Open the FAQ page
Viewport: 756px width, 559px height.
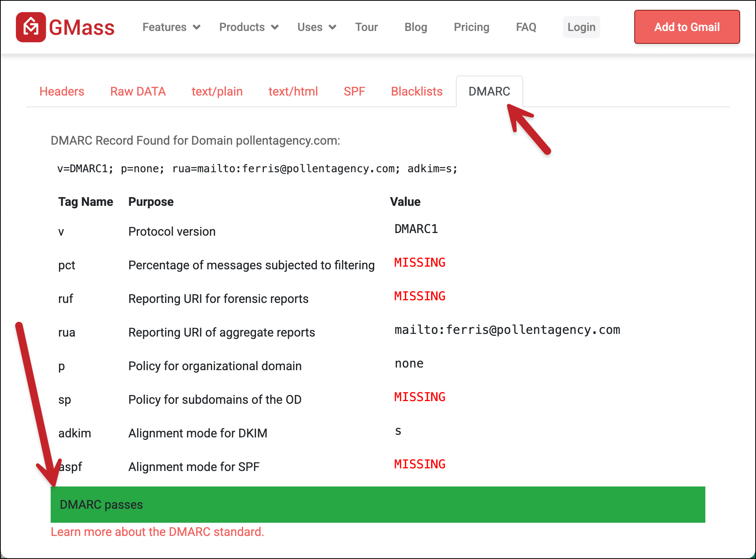[x=526, y=27]
